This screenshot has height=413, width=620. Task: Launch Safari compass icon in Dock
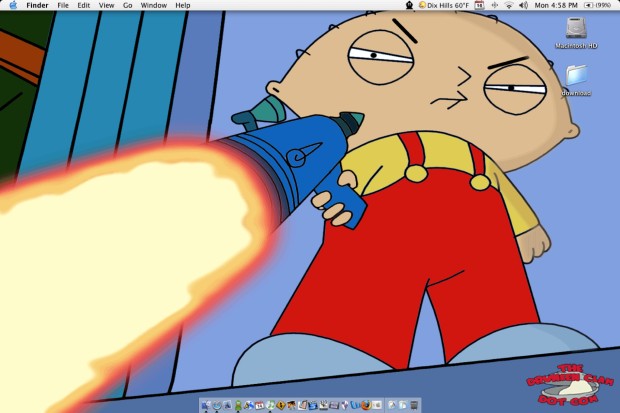coord(217,405)
